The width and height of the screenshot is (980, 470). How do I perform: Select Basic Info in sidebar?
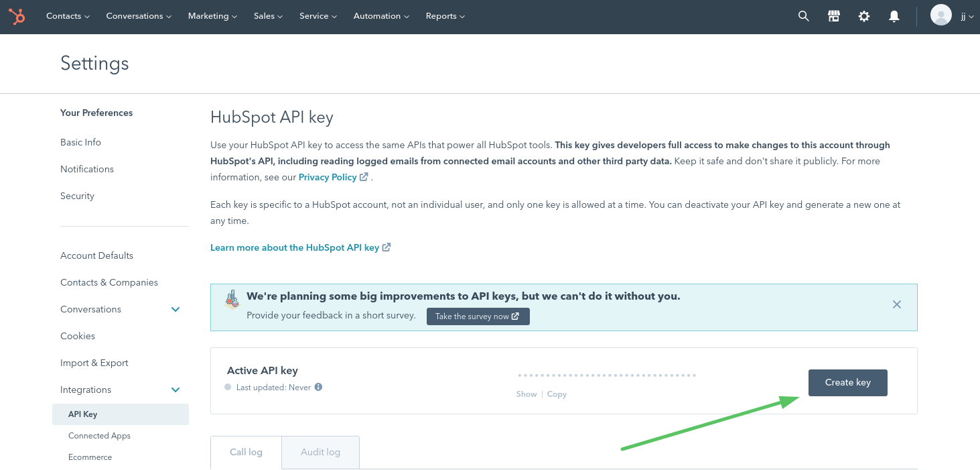click(x=80, y=142)
